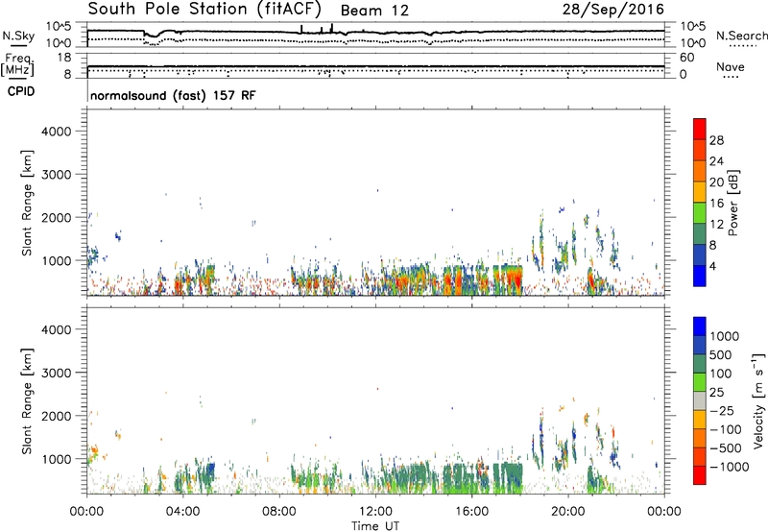Viewport: 768px width, 532px height.
Task: Click noise spike near 10:00 in N.Sky plot
Action: (331, 28)
